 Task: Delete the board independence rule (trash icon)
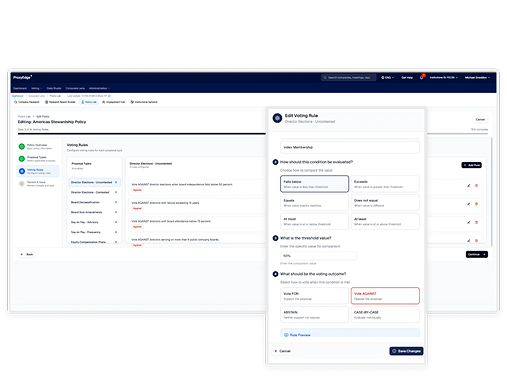click(476, 186)
